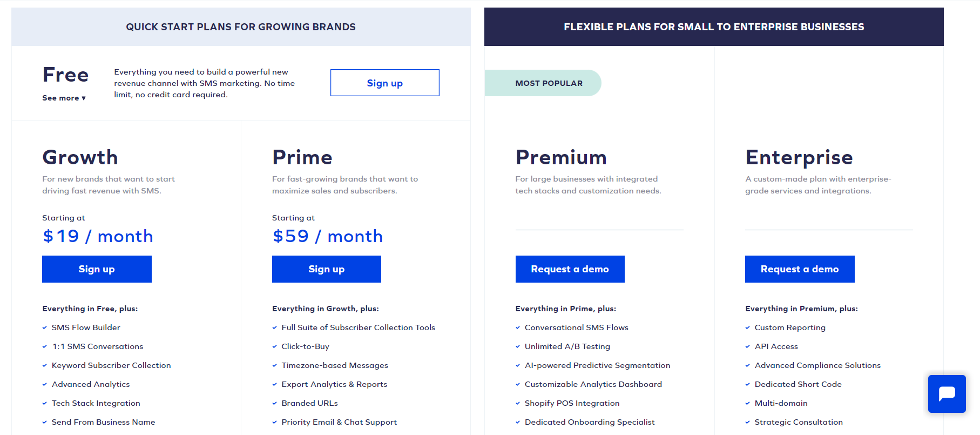Click checkmark icon beside Custom Reporting

coord(748,327)
